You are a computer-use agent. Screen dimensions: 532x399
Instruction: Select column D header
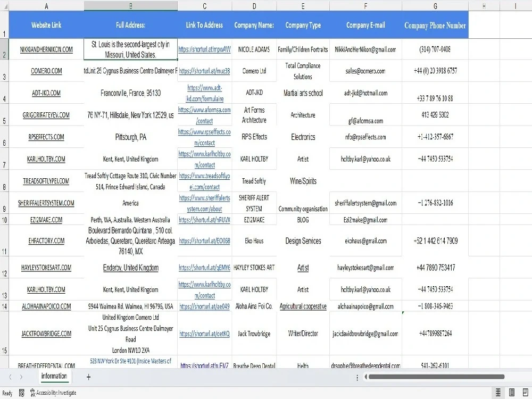coord(254,6)
